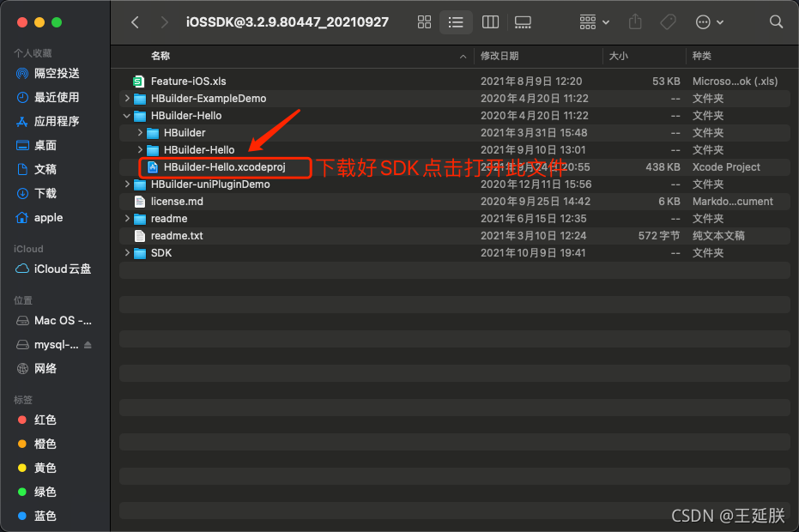Select the mysql volume in sidebar

(47, 344)
